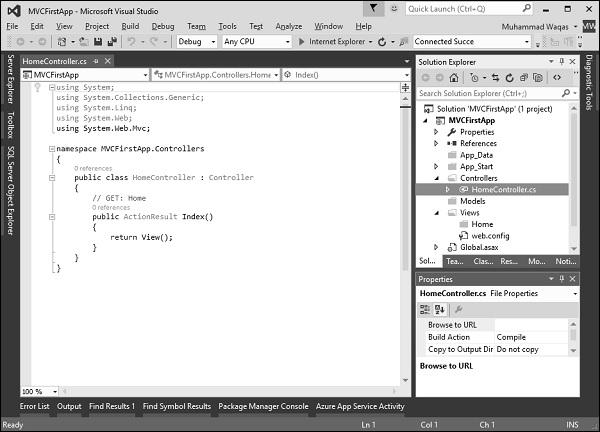Open the Build menu
The width and height of the screenshot is (600, 432).
[x=130, y=26]
